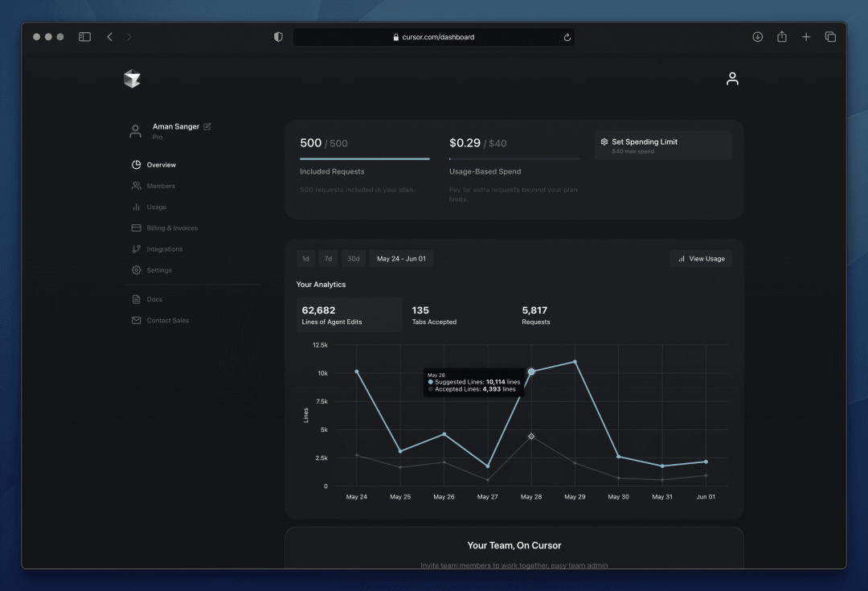868x591 pixels.
Task: Click the Cursor logo icon
Action: click(133, 79)
